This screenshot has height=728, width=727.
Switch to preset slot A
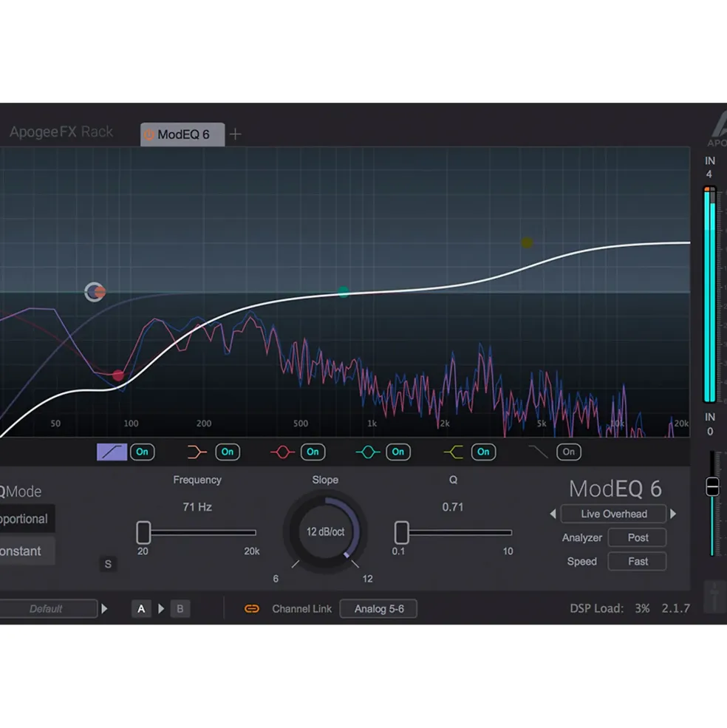141,609
